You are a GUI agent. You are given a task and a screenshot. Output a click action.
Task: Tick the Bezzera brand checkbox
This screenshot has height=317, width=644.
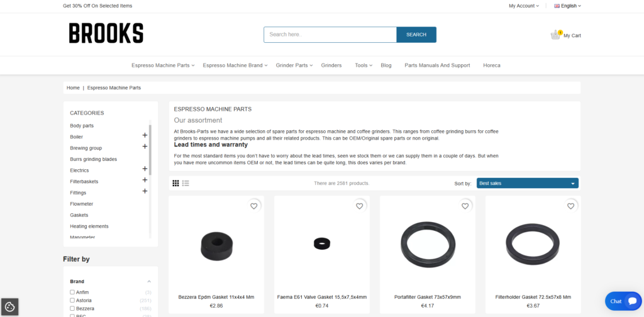[72, 308]
